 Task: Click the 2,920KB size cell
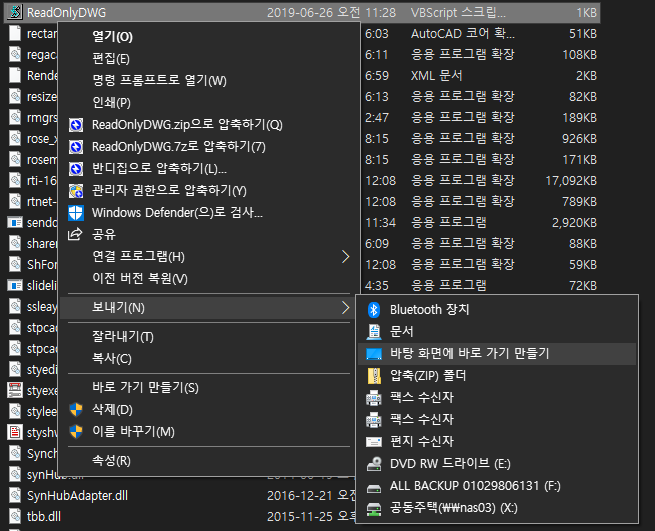tap(574, 223)
